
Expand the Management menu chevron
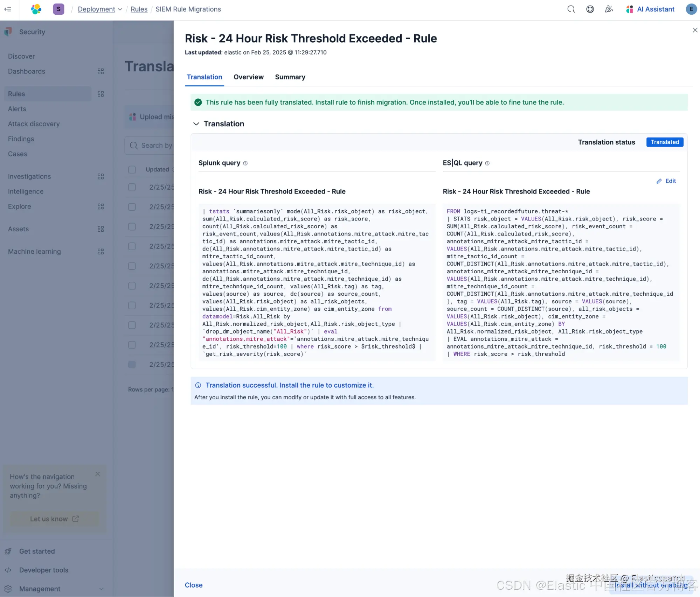click(101, 589)
